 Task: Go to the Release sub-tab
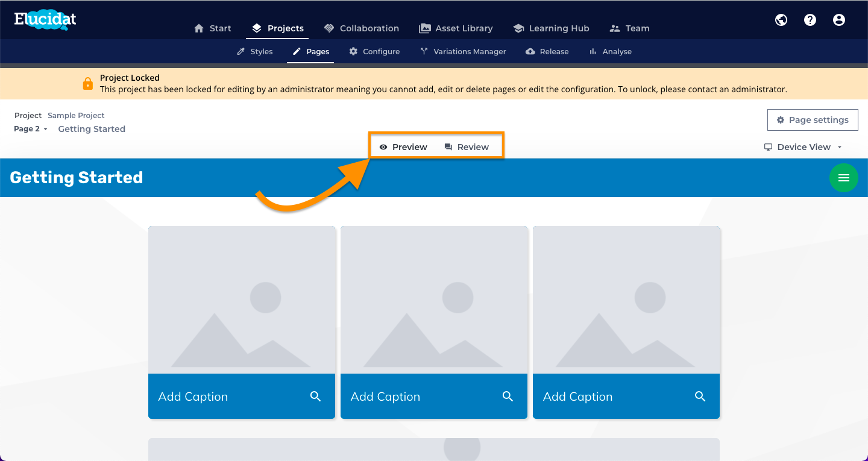(547, 52)
